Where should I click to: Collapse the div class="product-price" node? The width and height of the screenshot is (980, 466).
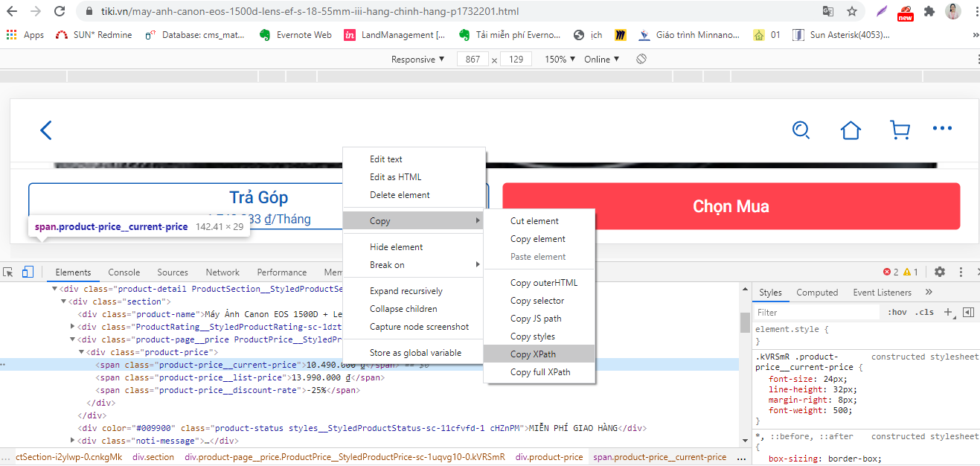click(x=82, y=352)
